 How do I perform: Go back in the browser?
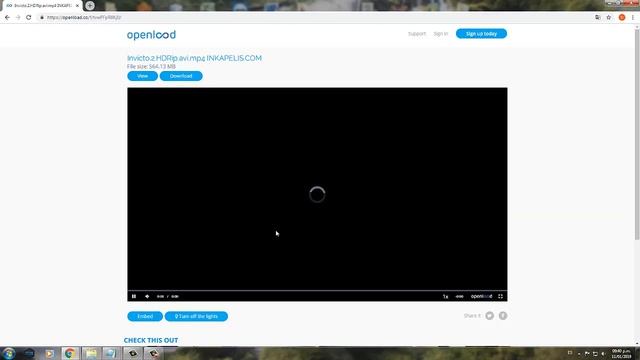7,18
